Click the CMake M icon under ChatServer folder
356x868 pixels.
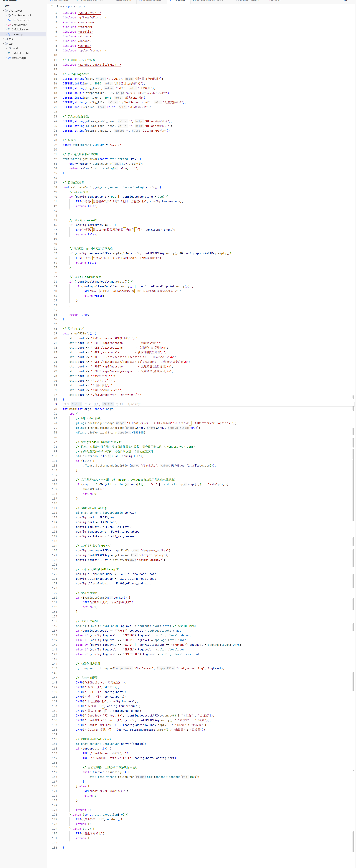point(9,30)
